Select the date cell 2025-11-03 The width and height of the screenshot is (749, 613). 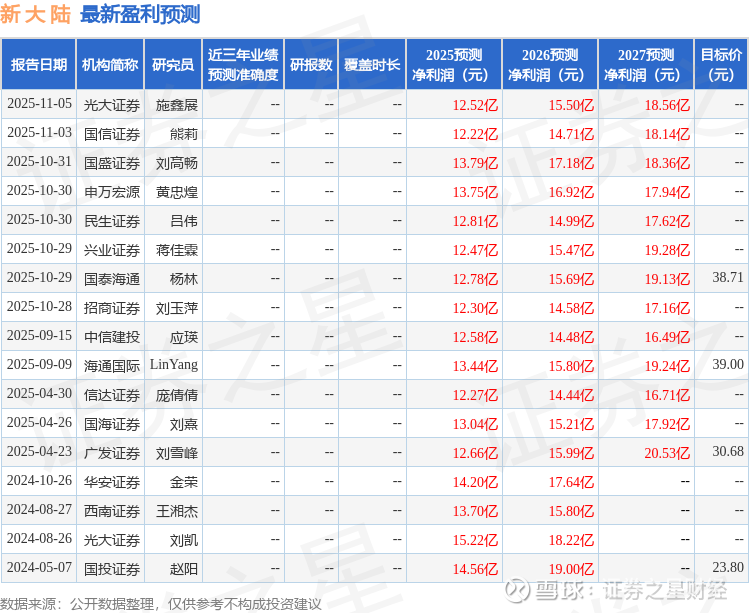39,133
